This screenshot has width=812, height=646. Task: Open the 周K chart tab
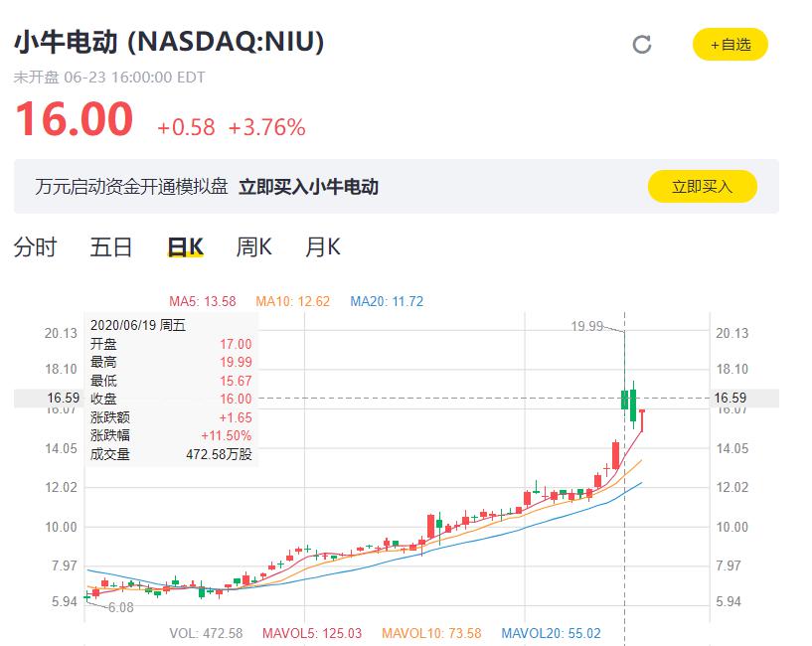pos(253,246)
